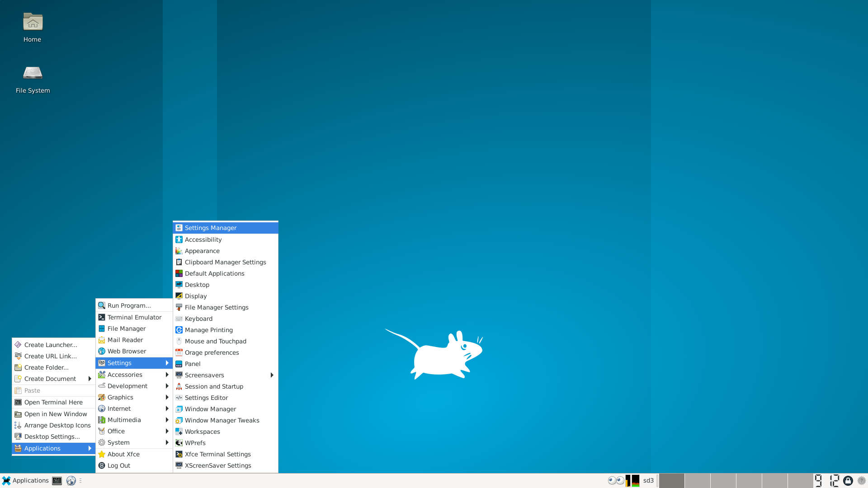
Task: Open File Manager Settings entry
Action: click(225, 307)
